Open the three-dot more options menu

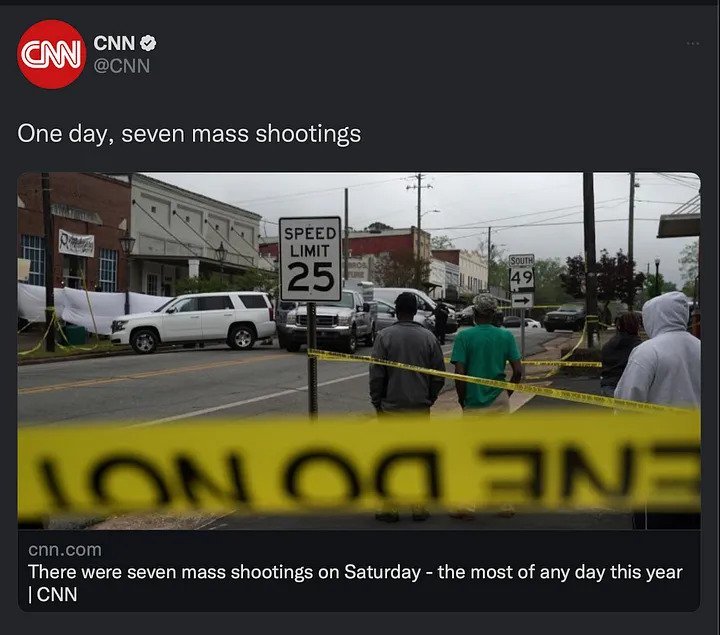pos(692,44)
